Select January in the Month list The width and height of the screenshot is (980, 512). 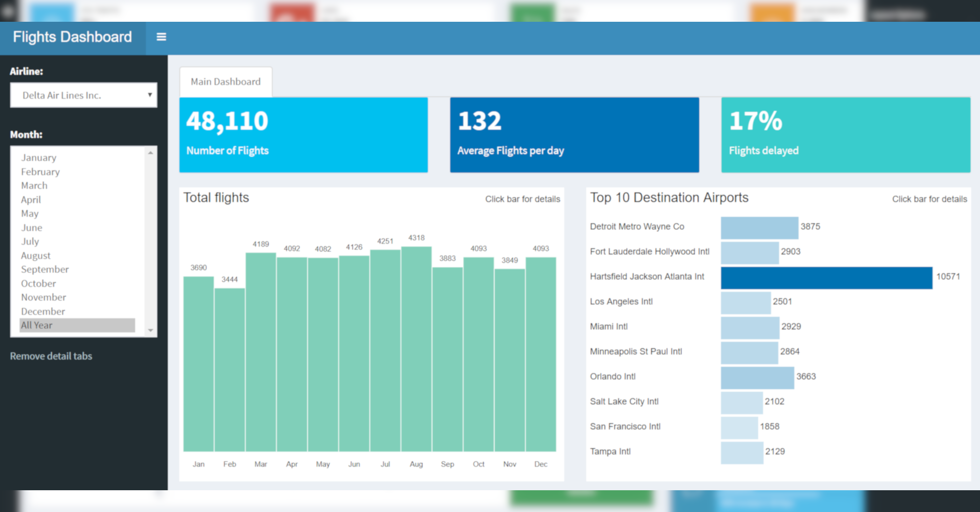(x=39, y=158)
